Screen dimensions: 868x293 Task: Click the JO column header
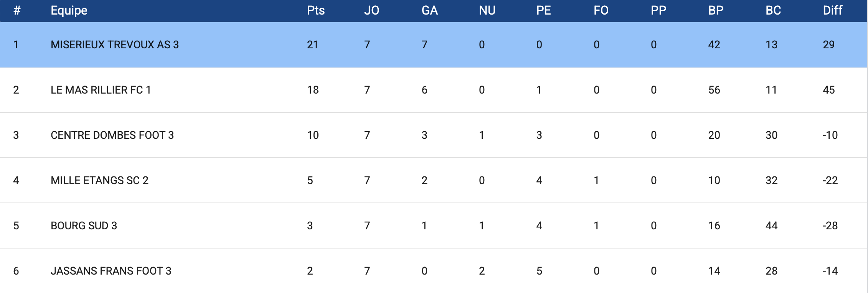371,10
